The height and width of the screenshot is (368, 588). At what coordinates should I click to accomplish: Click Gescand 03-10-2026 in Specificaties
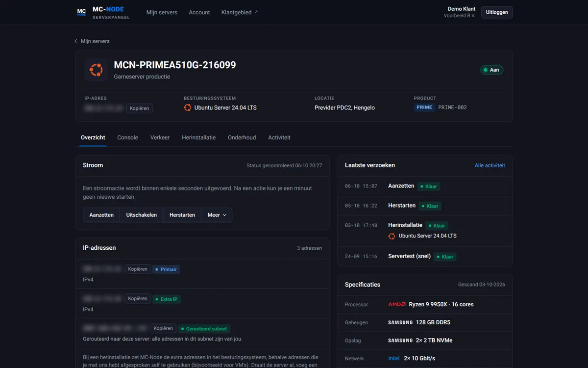(482, 285)
